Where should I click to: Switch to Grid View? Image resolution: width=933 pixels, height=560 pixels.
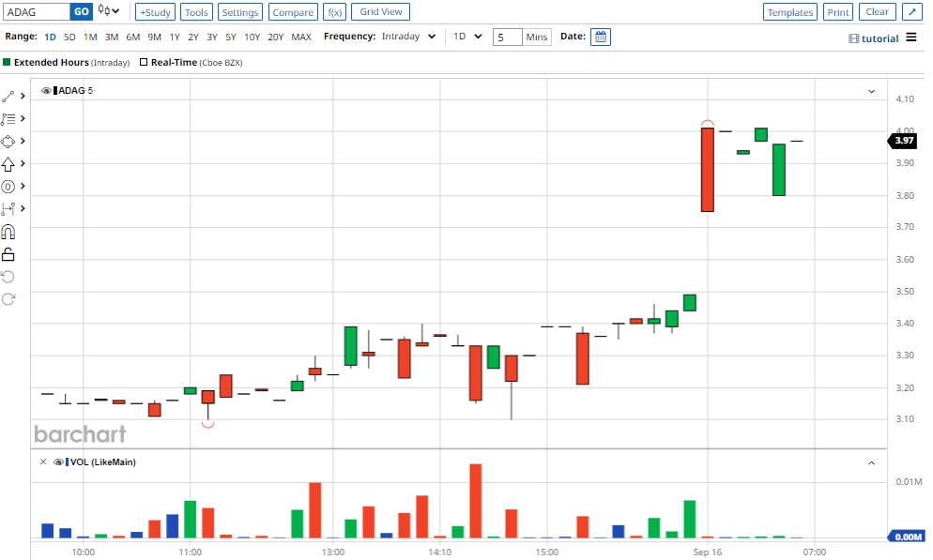click(381, 12)
